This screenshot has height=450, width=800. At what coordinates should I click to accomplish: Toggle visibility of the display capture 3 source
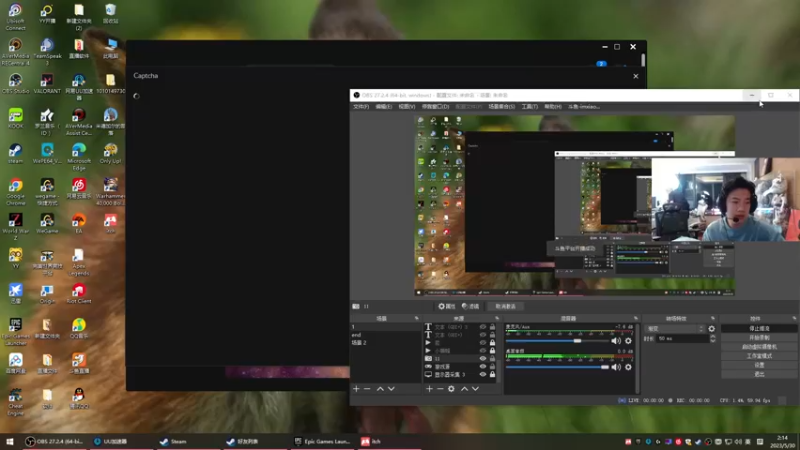[483, 374]
